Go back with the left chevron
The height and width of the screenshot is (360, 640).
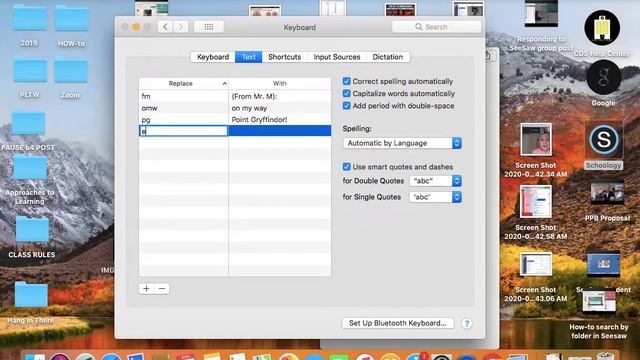pyautogui.click(x=165, y=27)
